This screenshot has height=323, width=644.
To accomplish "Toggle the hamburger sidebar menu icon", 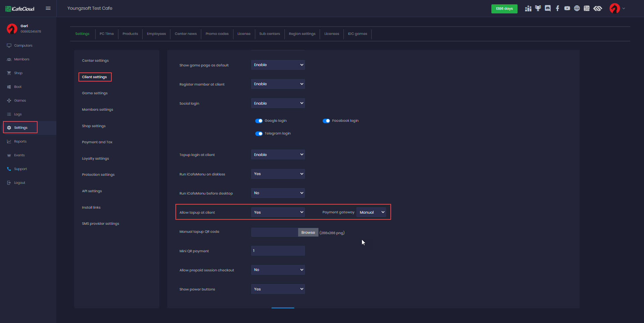I will tap(48, 8).
